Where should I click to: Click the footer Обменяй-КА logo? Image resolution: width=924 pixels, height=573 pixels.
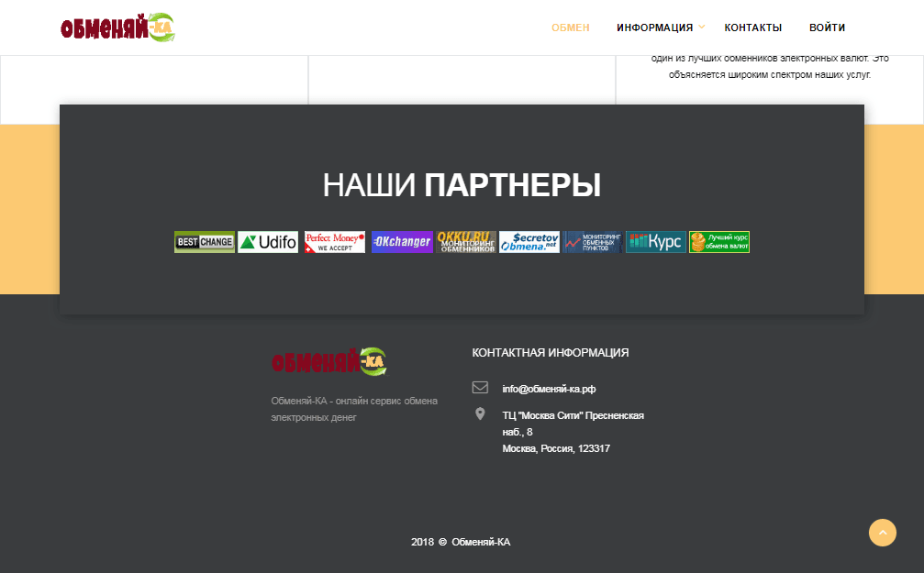click(329, 361)
